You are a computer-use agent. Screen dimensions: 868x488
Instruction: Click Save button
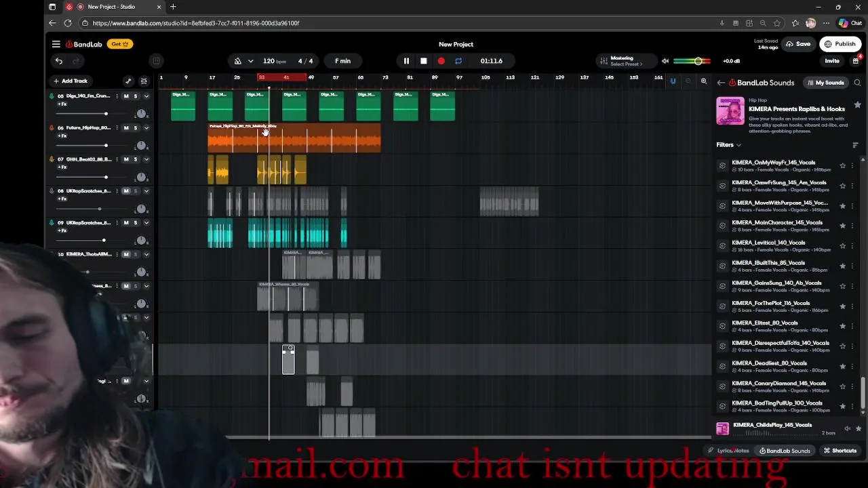pyautogui.click(x=798, y=44)
